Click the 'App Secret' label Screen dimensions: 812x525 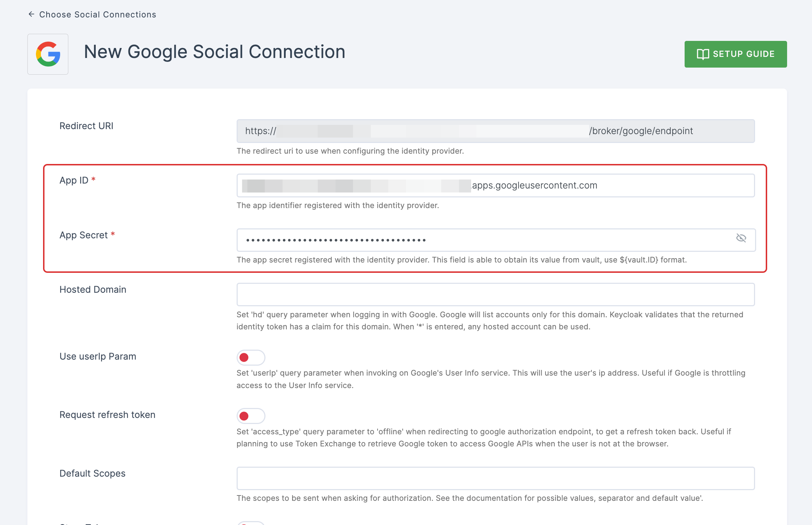tap(84, 235)
